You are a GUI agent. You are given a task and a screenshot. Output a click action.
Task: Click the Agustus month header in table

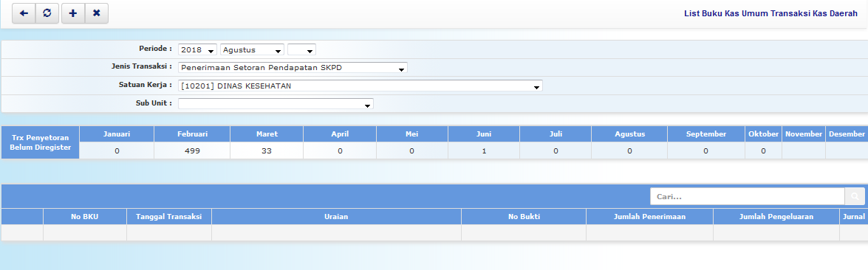point(629,134)
